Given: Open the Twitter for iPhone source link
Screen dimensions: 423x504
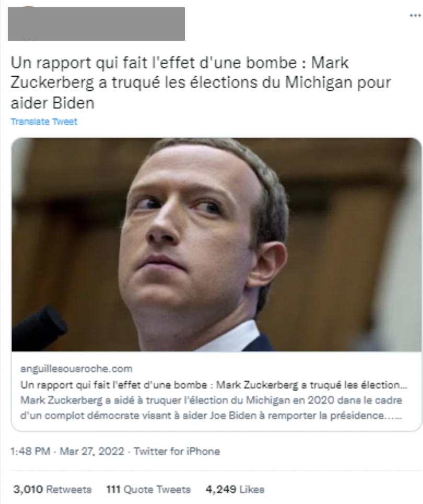Looking at the screenshot, I should point(177,451).
